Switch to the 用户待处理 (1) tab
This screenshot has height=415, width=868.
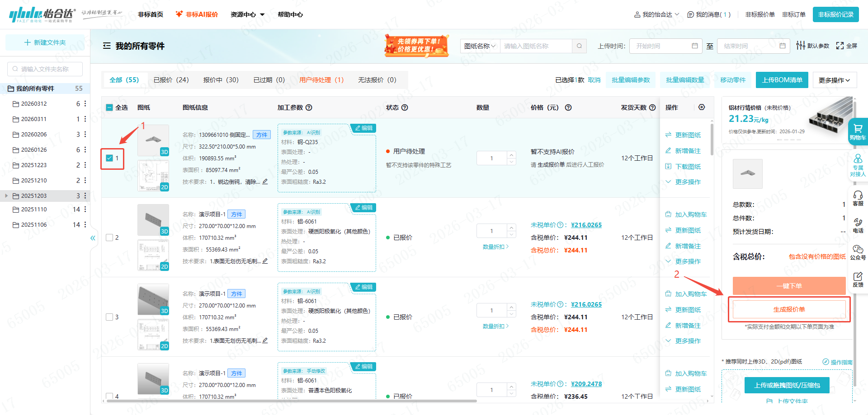click(321, 80)
